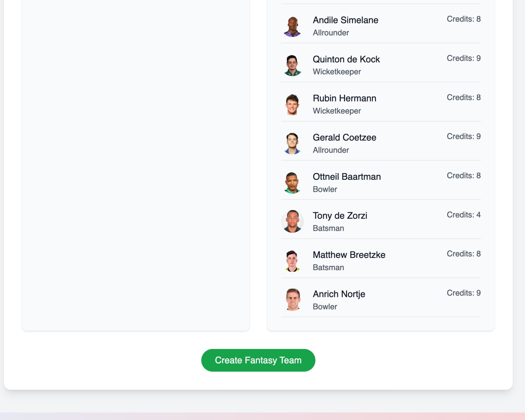Select the Anrich Nortje name

click(339, 294)
